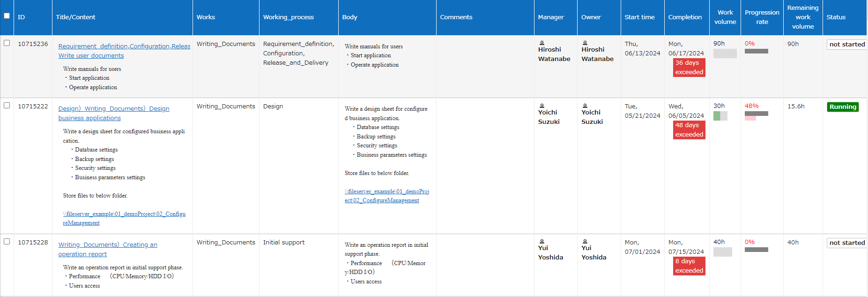This screenshot has width=868, height=297.
Task: Click the 0% progress bar for task 10715228
Action: (x=757, y=250)
